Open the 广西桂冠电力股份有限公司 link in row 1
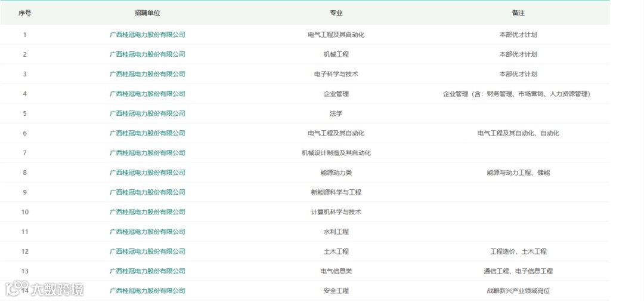This screenshot has height=301, width=644. click(147, 35)
